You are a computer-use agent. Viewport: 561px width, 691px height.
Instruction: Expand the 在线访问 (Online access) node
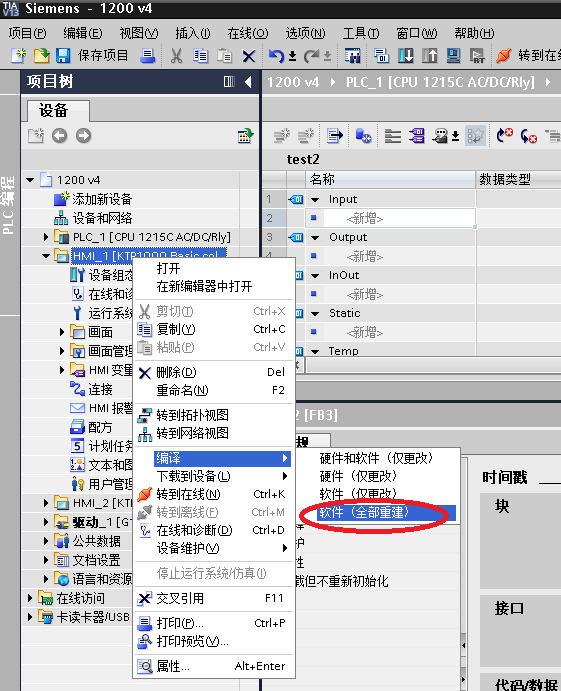(30, 598)
